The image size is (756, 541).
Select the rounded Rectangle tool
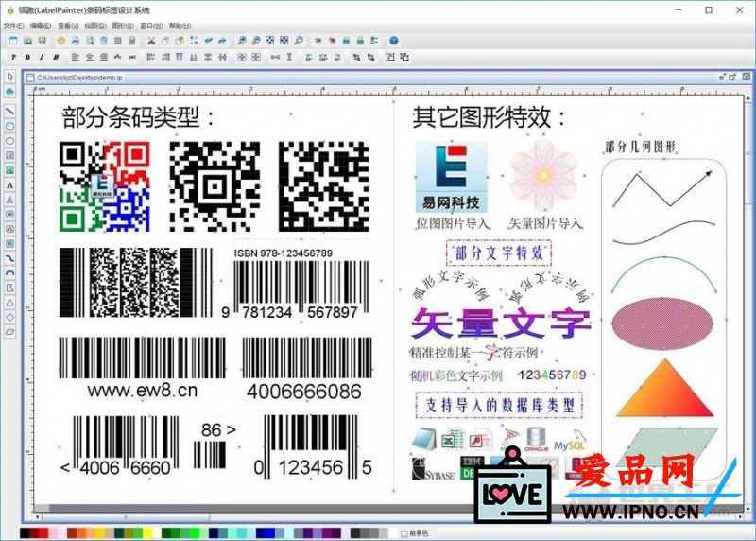coord(9,126)
